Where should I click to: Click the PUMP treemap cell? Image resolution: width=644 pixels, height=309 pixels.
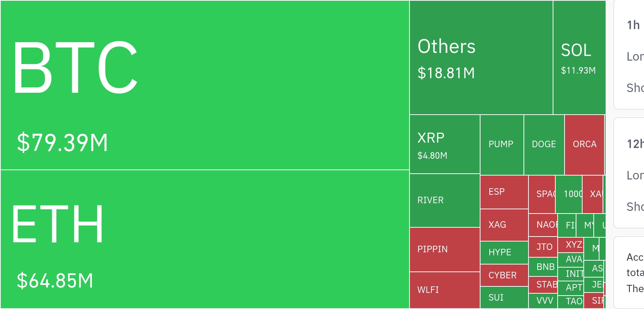pyautogui.click(x=502, y=145)
